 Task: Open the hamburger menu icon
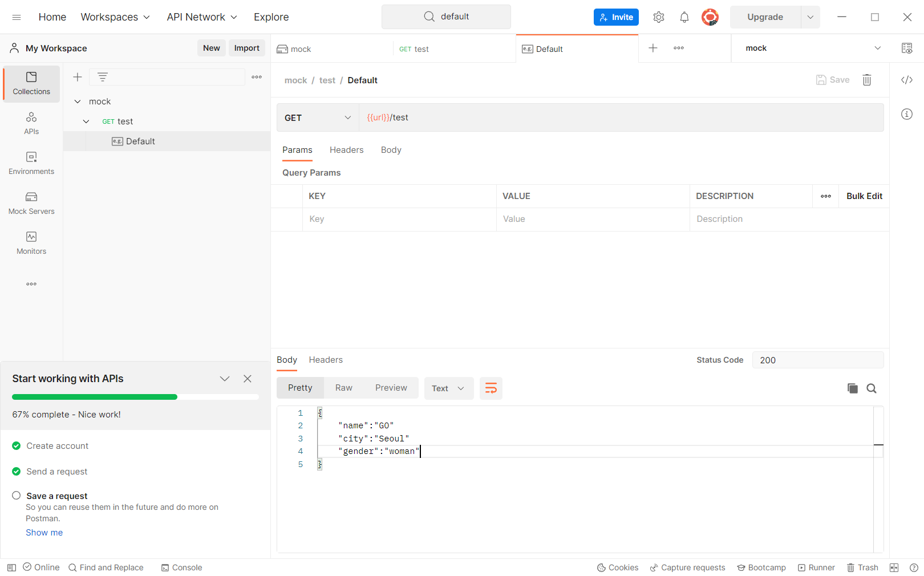[17, 17]
